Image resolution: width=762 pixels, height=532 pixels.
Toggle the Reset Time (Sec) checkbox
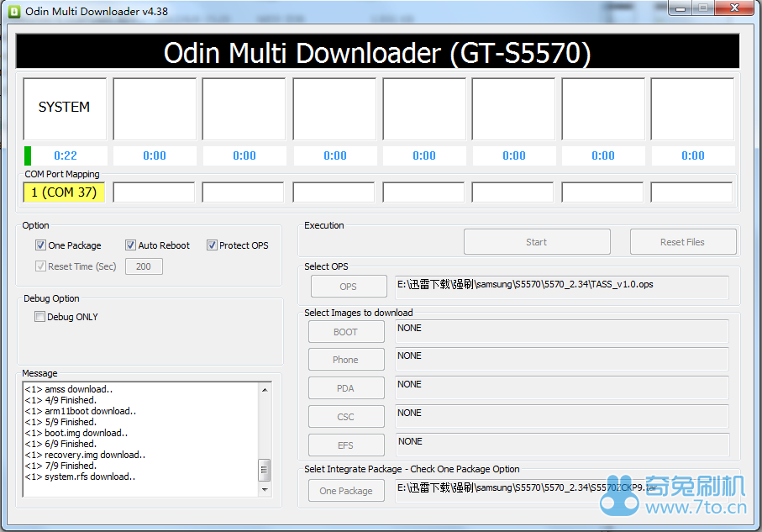(x=40, y=266)
